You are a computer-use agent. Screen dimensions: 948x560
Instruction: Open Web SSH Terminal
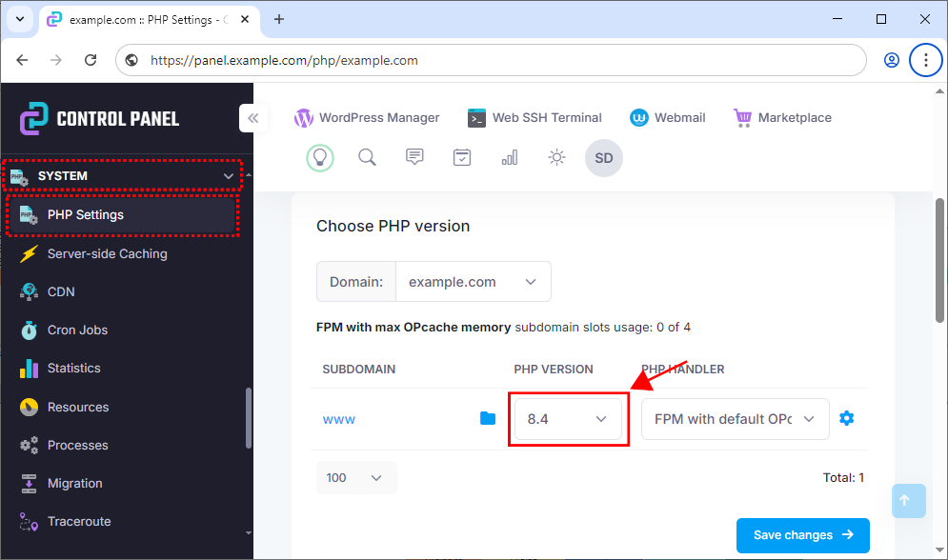tap(535, 118)
